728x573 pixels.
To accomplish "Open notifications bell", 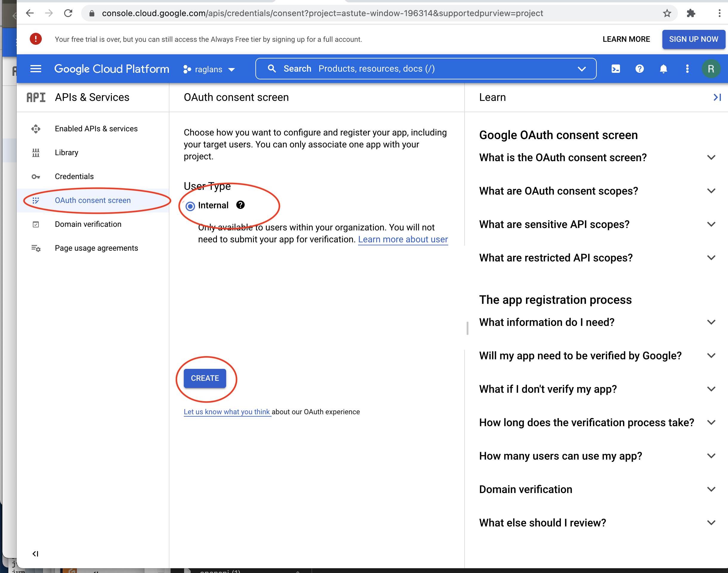I will pos(663,69).
